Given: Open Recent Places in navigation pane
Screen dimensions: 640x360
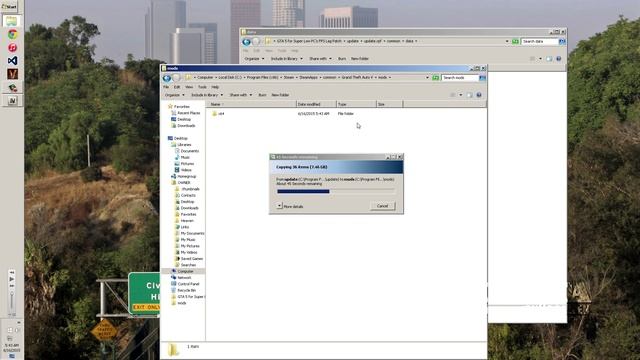Looking at the screenshot, I should click(x=186, y=113).
